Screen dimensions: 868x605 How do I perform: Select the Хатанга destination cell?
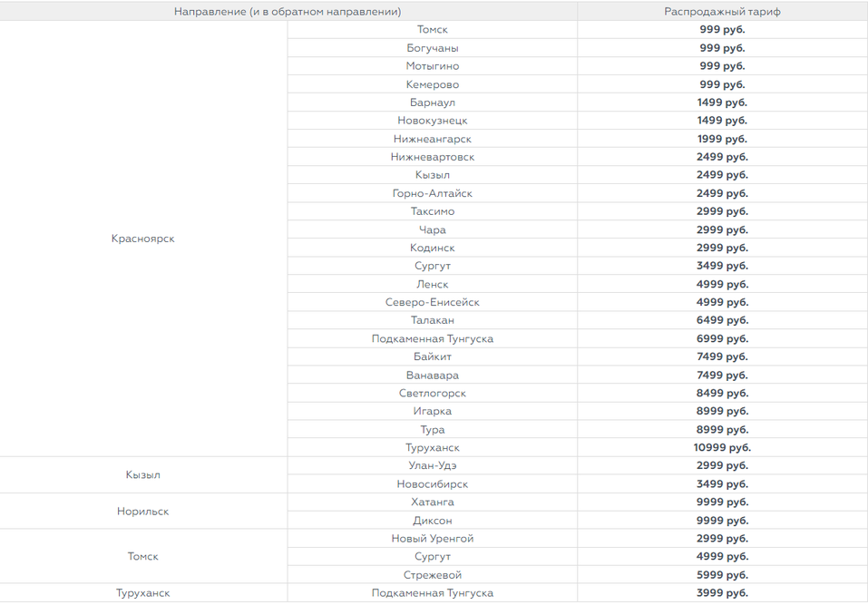coord(432,502)
